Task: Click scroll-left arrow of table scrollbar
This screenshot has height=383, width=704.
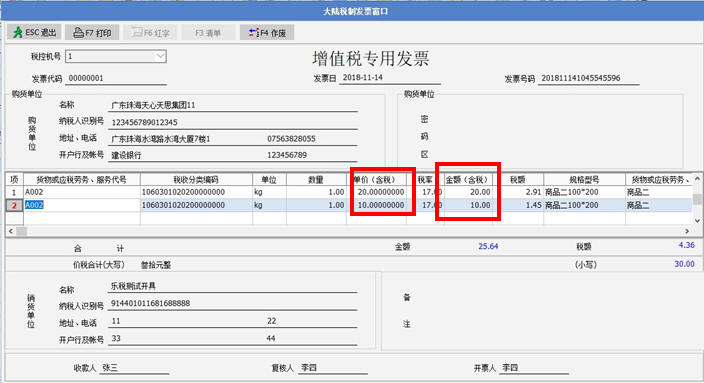Action: tap(11, 231)
